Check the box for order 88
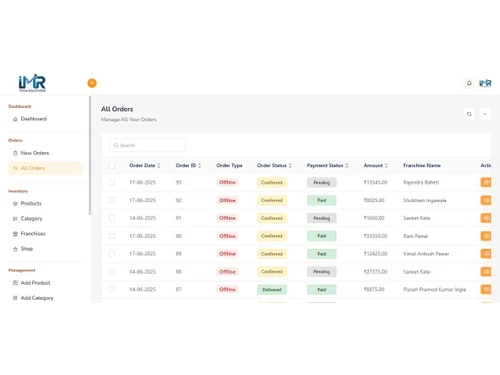 112,272
